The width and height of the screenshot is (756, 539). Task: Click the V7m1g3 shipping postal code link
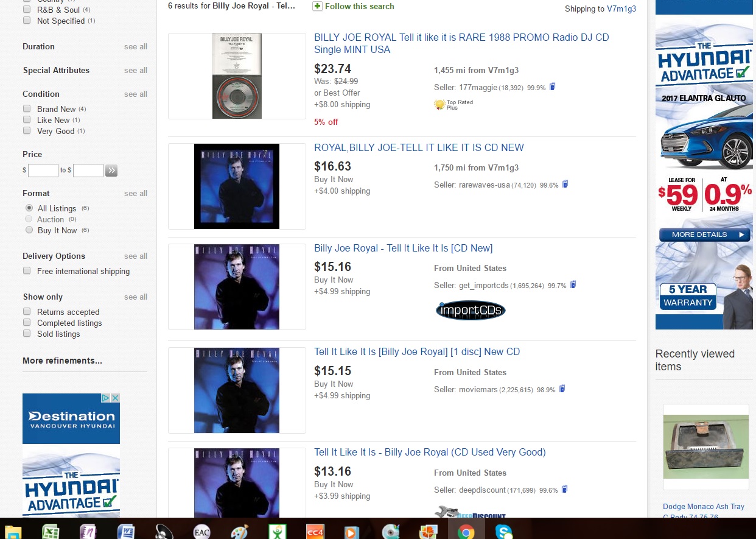point(621,9)
